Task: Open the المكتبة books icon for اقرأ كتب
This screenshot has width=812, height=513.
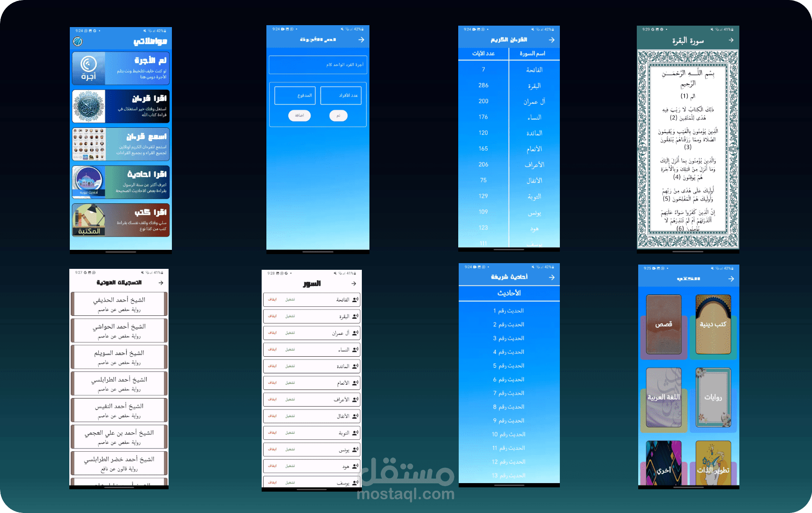Action: 88,219
